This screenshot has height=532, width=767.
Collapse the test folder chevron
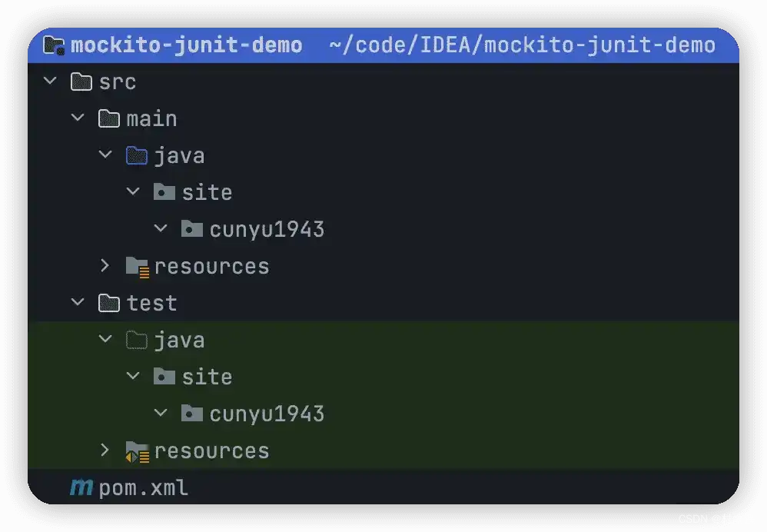(78, 302)
